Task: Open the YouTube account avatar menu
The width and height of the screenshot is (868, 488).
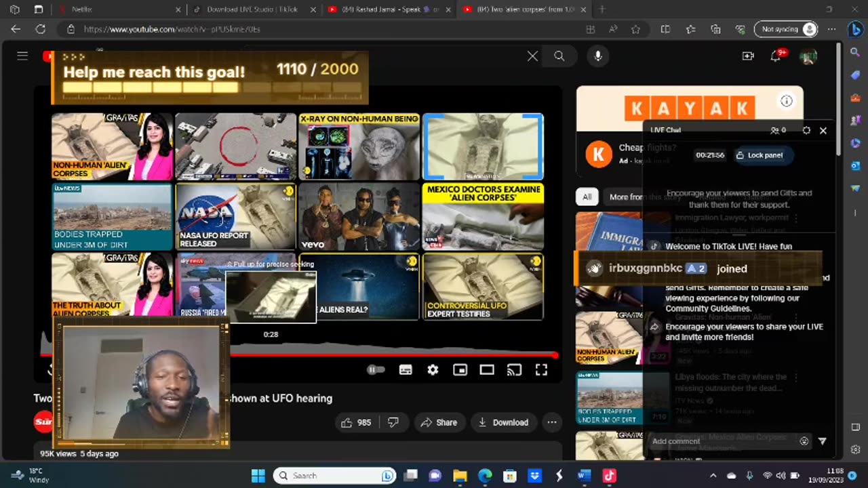Action: pyautogui.click(x=808, y=56)
